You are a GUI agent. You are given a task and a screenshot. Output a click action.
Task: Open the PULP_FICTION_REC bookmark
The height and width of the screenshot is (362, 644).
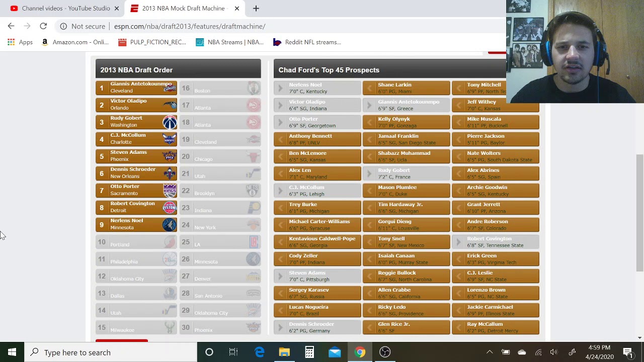[152, 42]
